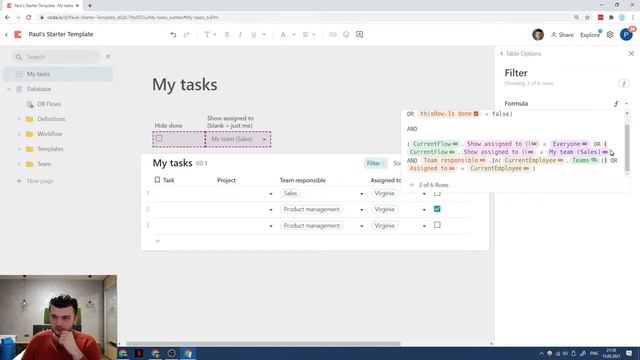Close the Filter side panel
This screenshot has height=360, width=640.
click(x=631, y=53)
